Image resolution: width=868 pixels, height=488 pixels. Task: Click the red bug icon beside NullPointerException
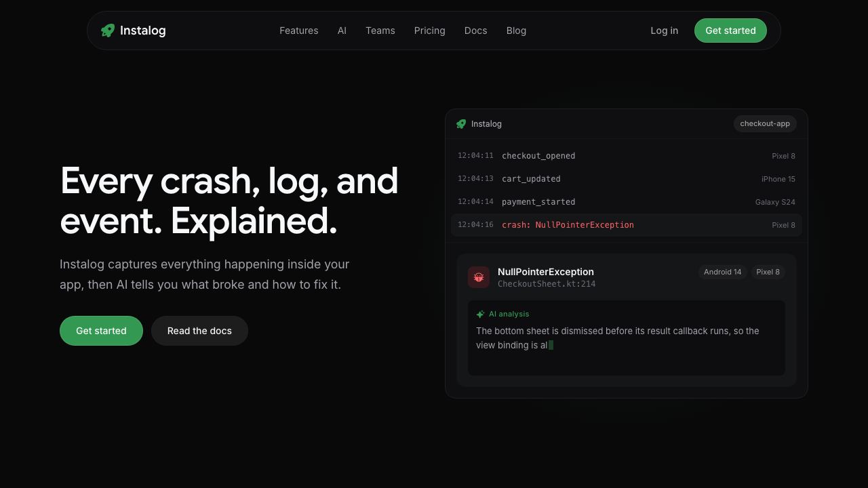[479, 277]
